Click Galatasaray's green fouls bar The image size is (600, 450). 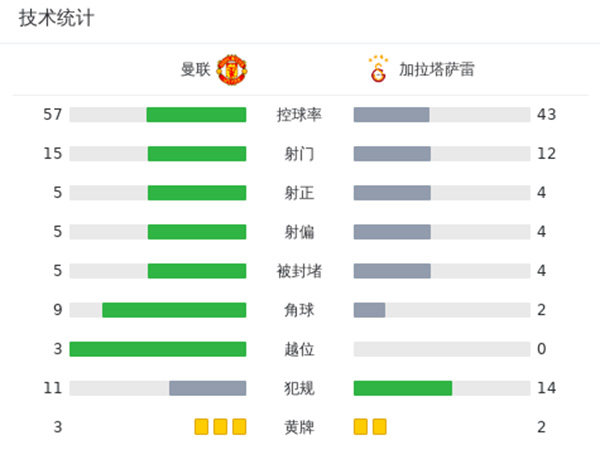403,388
